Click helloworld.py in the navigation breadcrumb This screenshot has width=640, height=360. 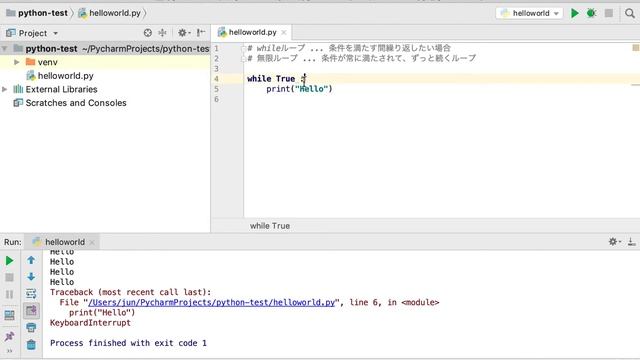[109, 13]
